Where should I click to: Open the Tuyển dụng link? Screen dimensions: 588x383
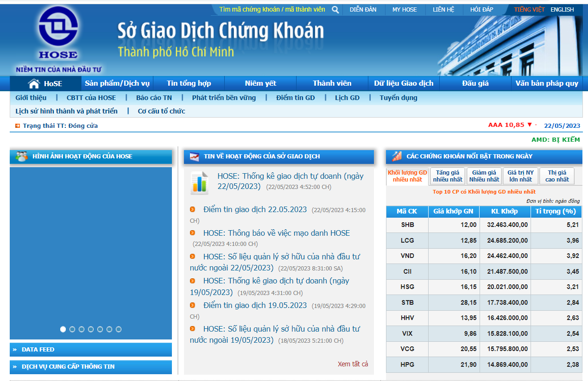point(398,98)
